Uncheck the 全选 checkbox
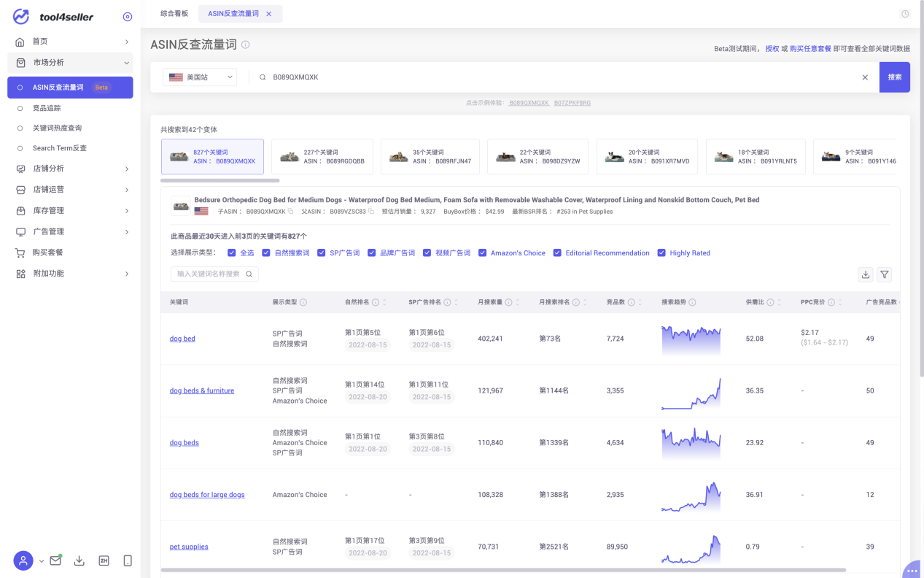This screenshot has width=924, height=578. (x=232, y=253)
